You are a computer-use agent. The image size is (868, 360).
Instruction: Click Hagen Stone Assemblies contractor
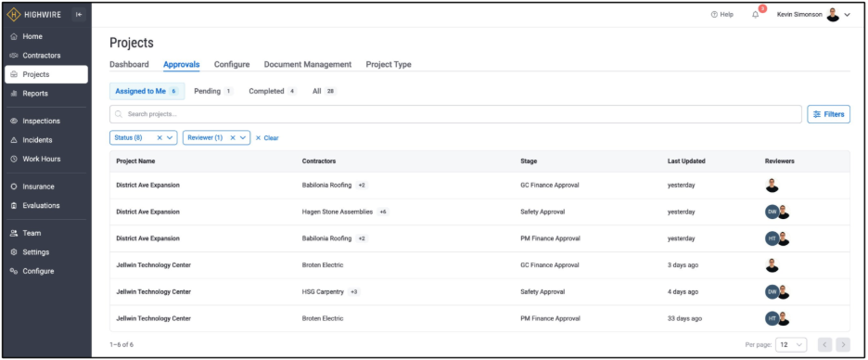coord(338,212)
